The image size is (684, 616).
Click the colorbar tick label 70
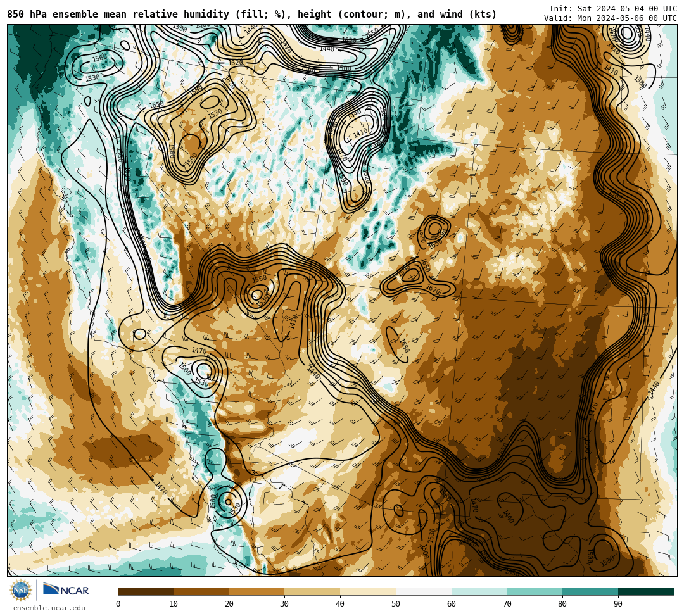(507, 604)
